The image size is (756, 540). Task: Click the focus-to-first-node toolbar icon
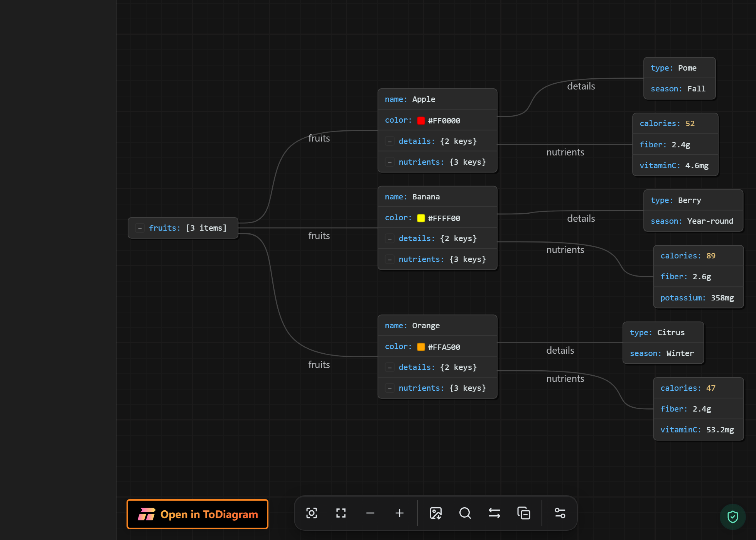[312, 513]
